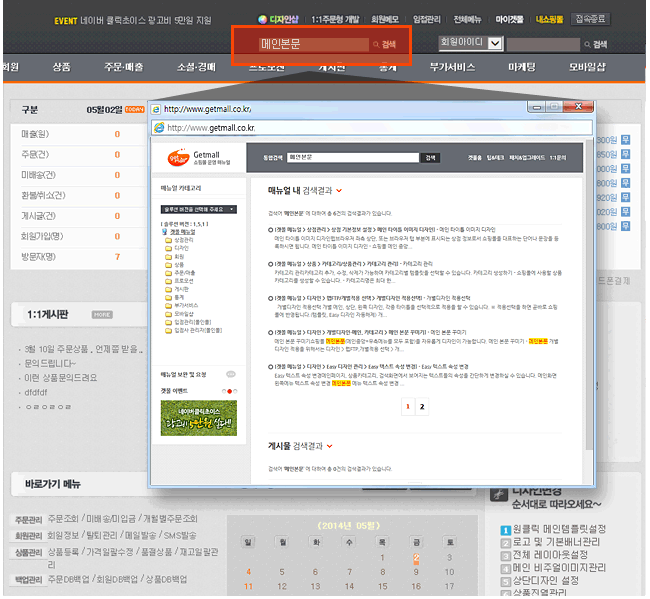Viewport: 650px width, 599px height.
Task: Open the solution version select dropdown
Action: (x=199, y=209)
